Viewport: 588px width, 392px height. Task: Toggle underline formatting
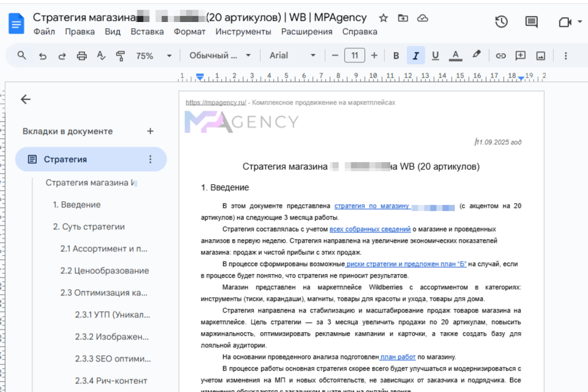(435, 56)
